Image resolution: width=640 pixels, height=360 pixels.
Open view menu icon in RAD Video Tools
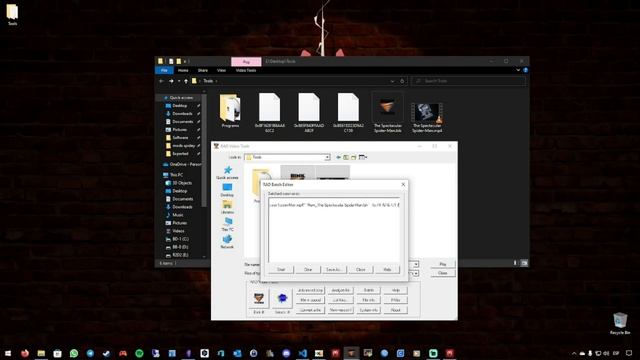[x=362, y=157]
